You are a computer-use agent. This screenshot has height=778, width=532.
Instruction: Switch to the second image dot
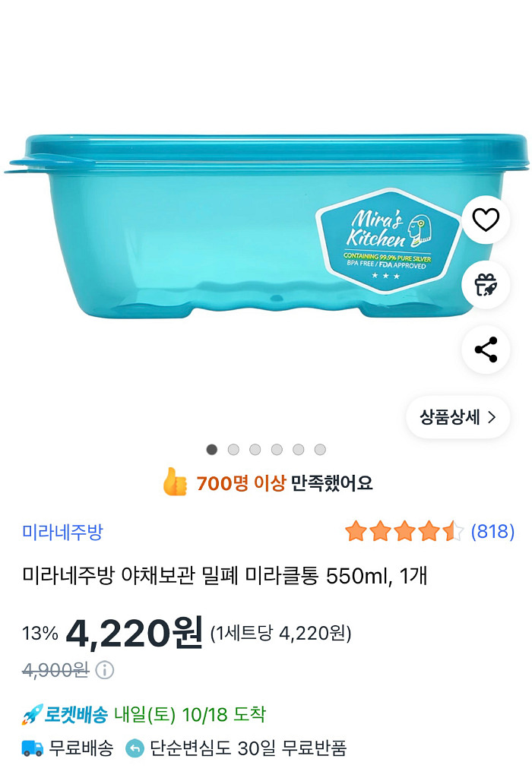point(233,449)
